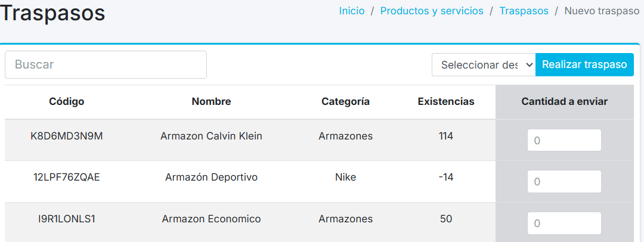The image size is (644, 242).
Task: Click the Armazon Calvin Klein name
Action: [x=211, y=136]
